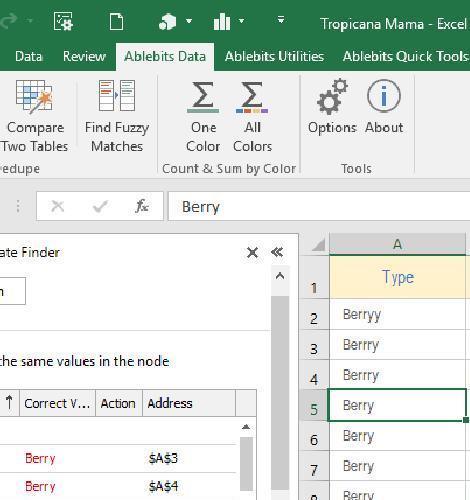Select the Type header cell
Image resolution: width=470 pixels, height=500 pixels.
[397, 277]
